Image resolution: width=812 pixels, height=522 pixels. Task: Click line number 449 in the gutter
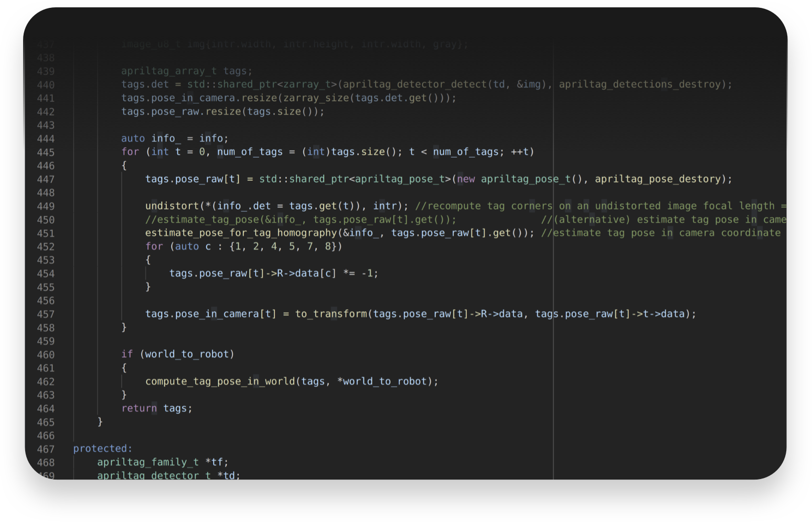(46, 205)
